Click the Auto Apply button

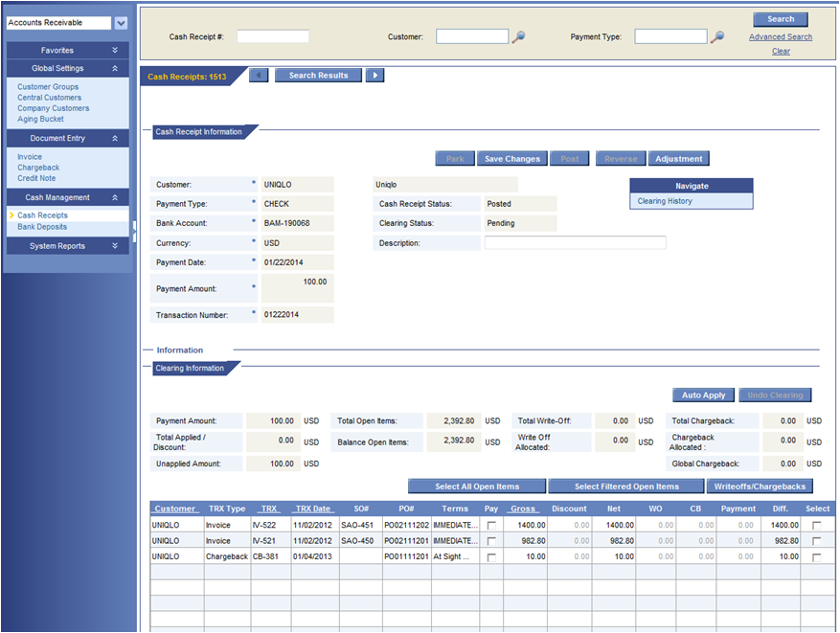tap(704, 395)
